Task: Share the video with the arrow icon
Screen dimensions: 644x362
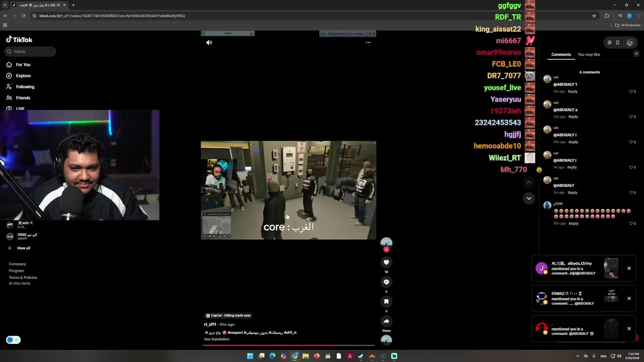Action: [386, 321]
